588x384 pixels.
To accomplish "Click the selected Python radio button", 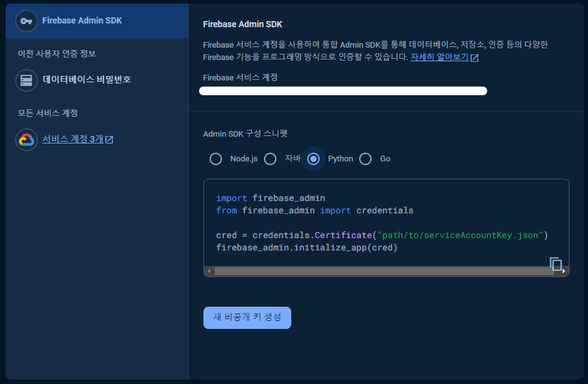I will [x=313, y=159].
